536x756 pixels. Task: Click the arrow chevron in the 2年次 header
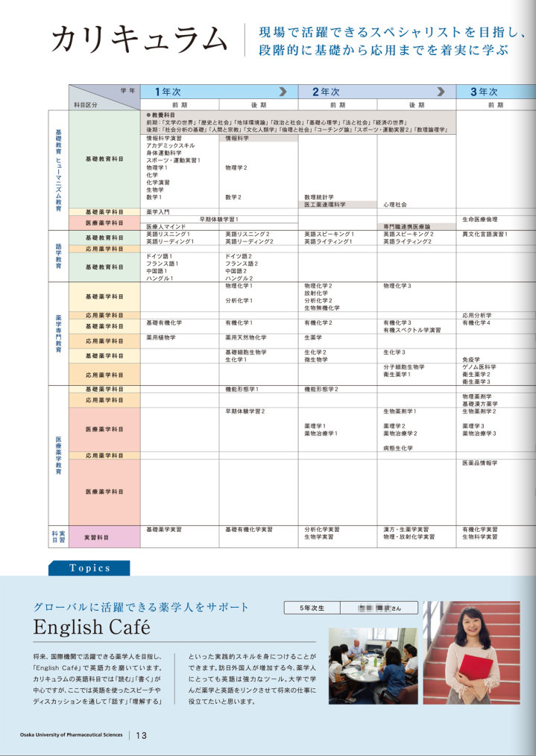coord(441,92)
